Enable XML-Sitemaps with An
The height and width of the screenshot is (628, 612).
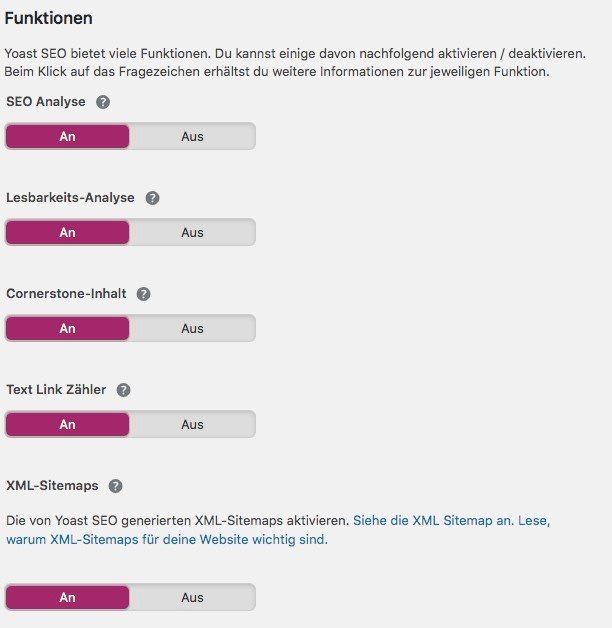[x=68, y=597]
